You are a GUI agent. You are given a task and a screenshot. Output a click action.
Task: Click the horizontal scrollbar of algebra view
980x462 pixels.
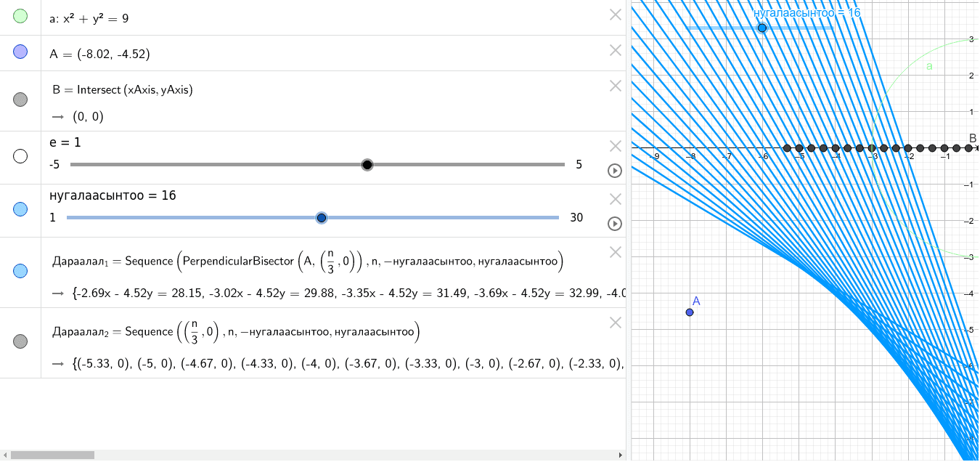click(52, 455)
